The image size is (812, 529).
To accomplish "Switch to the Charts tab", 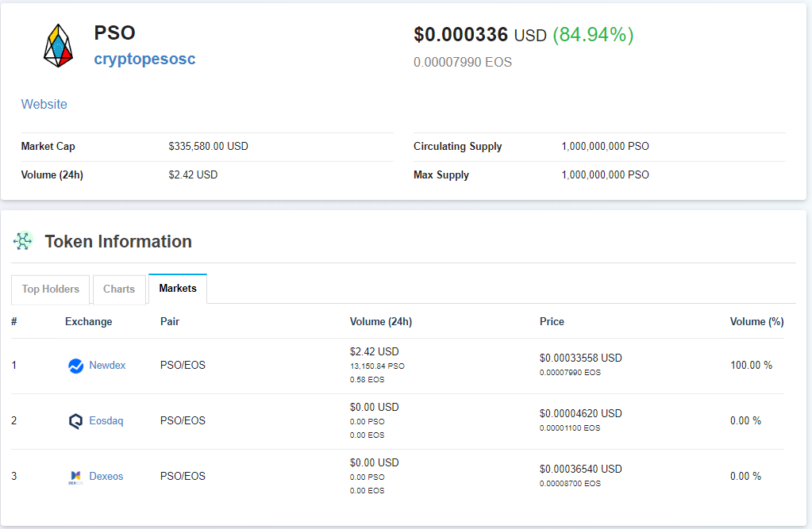I will pos(119,289).
